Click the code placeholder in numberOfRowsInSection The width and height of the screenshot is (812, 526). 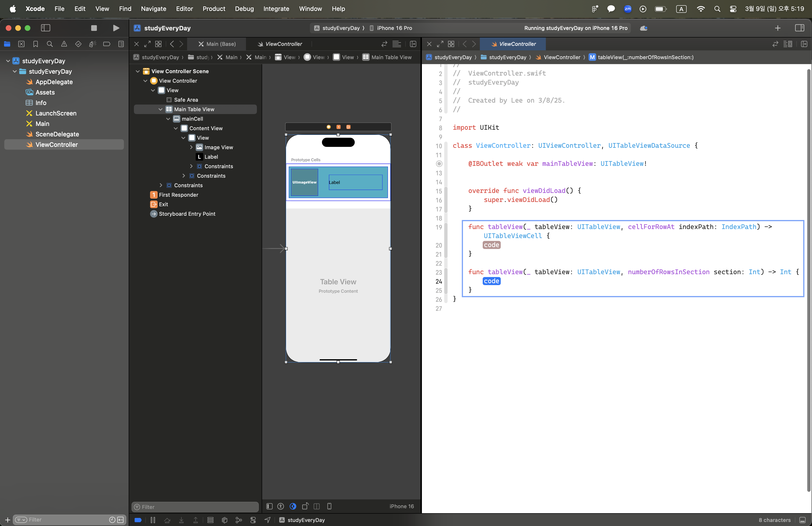point(491,281)
